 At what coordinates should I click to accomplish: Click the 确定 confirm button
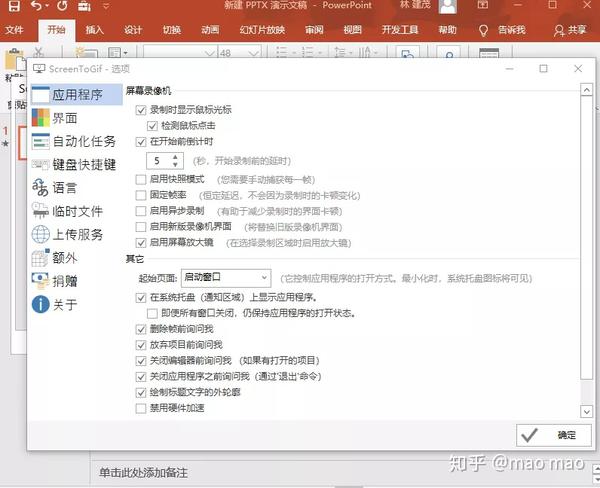pos(554,435)
